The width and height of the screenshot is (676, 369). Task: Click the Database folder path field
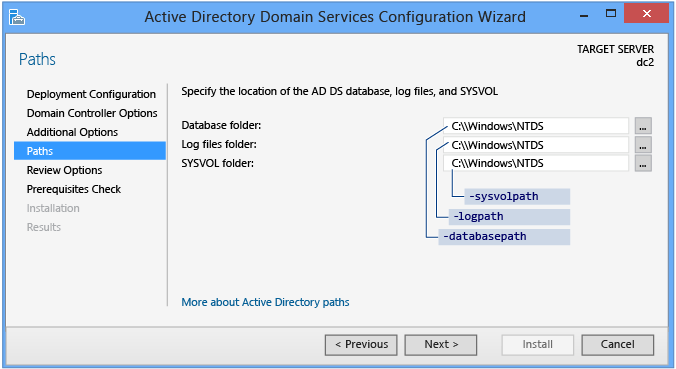(536, 126)
